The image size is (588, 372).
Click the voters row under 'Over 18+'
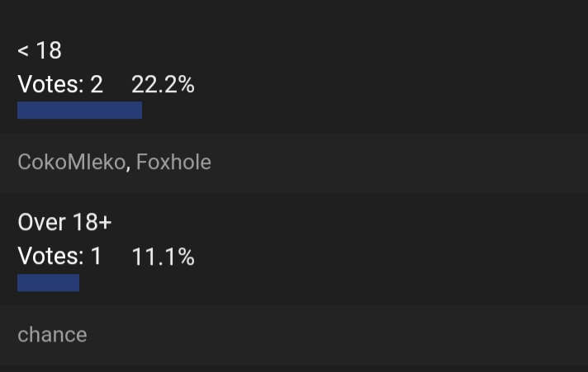point(294,335)
